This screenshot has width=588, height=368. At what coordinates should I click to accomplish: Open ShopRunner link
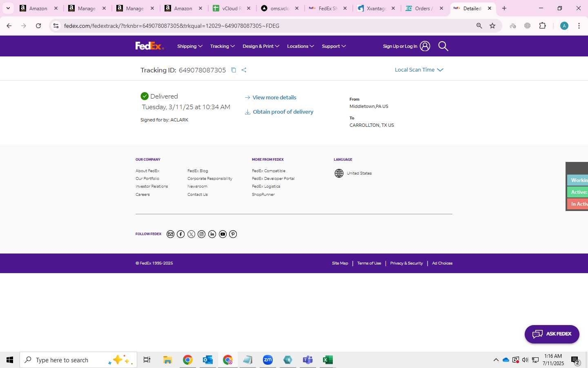coord(263,195)
